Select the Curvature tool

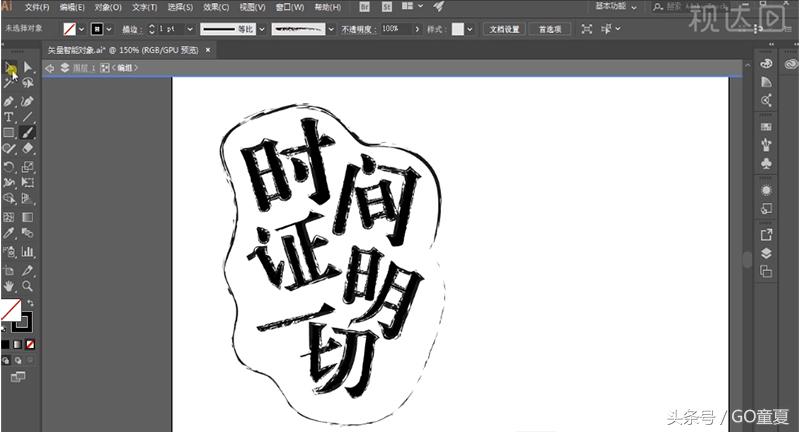[28, 101]
